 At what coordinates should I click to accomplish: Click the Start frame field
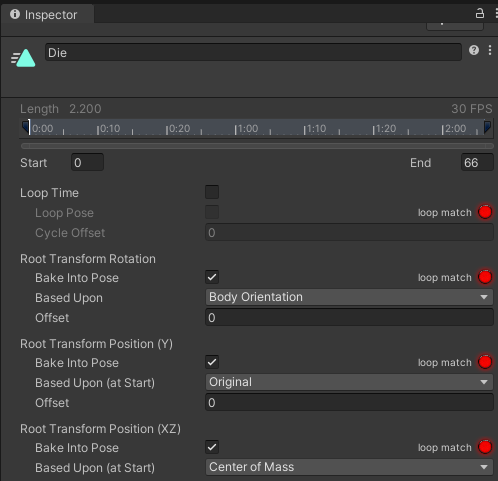coord(87,163)
